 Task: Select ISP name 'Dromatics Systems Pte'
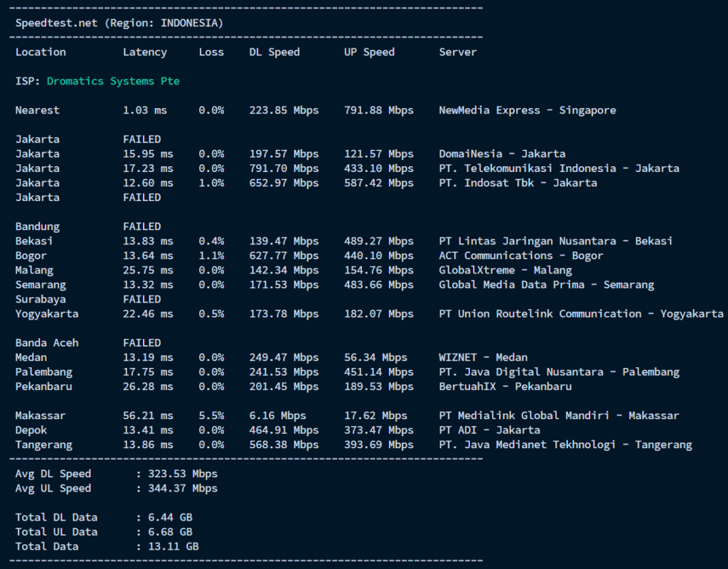pos(113,81)
